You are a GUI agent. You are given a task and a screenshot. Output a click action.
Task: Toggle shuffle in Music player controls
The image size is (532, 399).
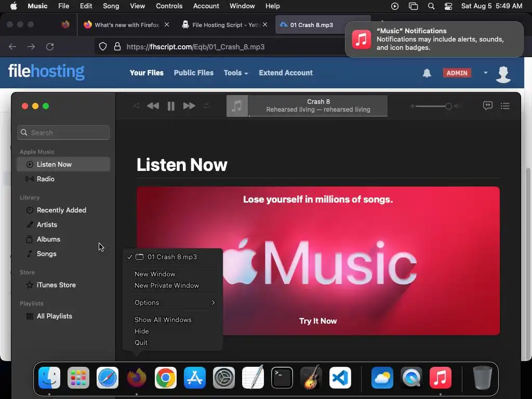136,106
